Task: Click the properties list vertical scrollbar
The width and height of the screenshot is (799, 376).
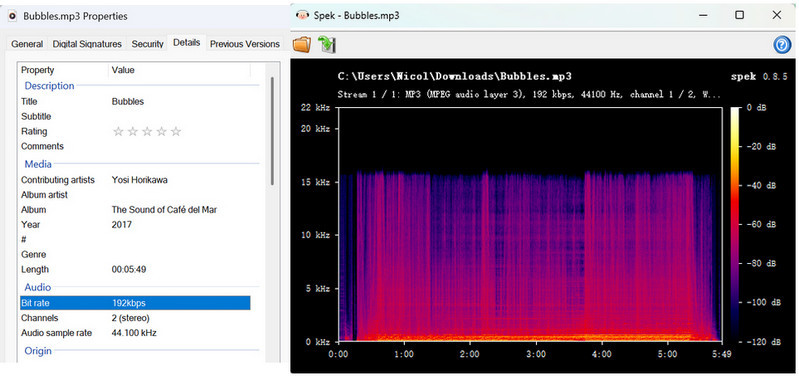Action: [x=273, y=131]
